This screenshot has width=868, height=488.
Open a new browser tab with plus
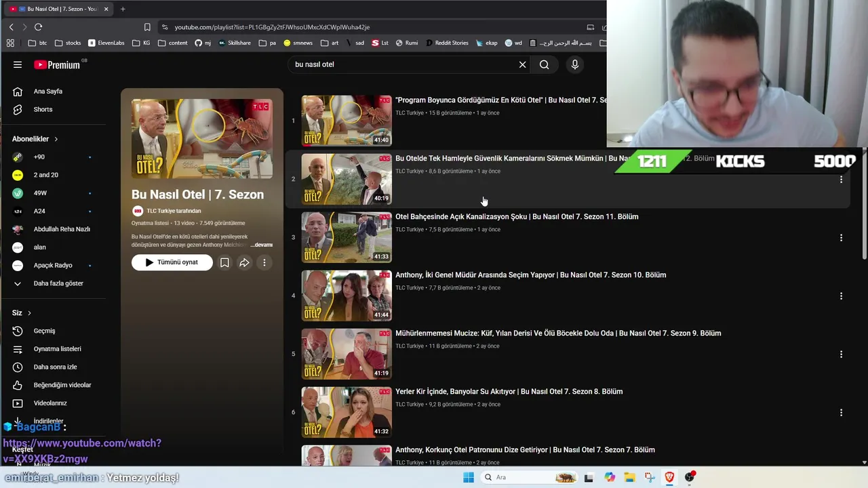(123, 9)
